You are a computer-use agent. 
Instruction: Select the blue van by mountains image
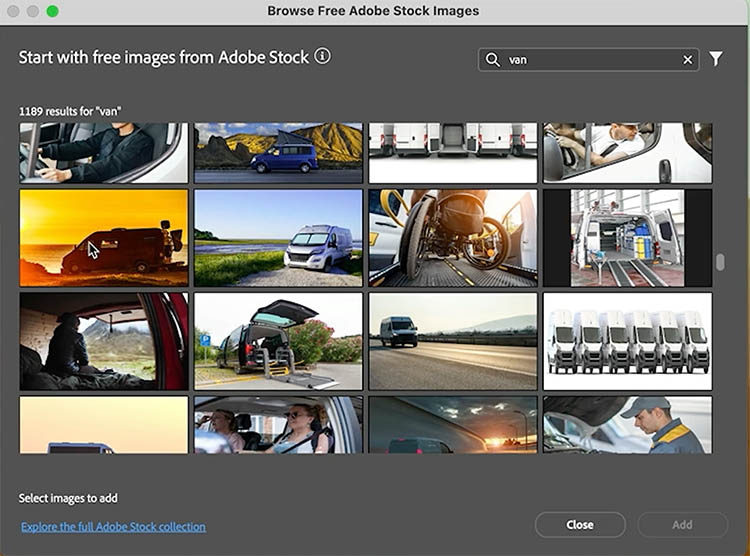(278, 153)
